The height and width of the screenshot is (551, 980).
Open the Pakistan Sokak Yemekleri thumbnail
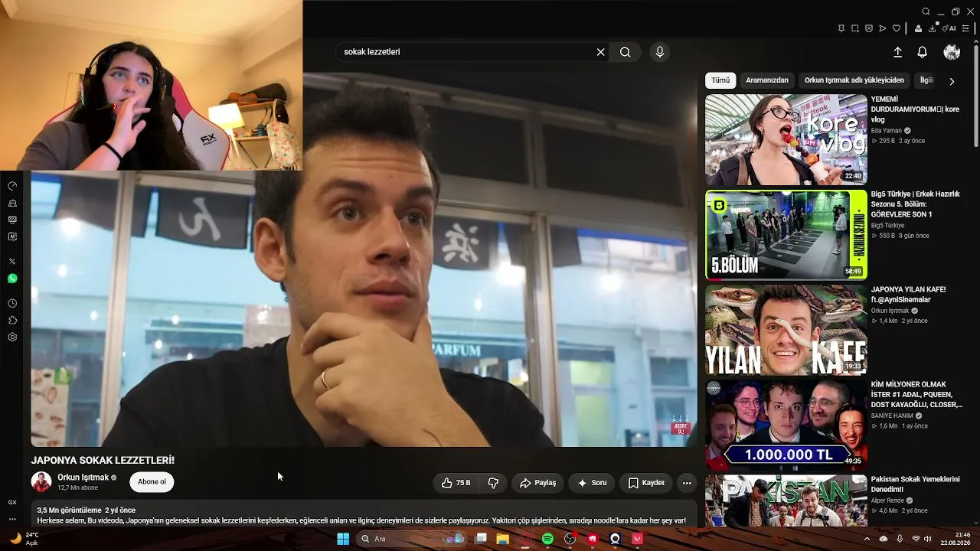click(x=786, y=500)
